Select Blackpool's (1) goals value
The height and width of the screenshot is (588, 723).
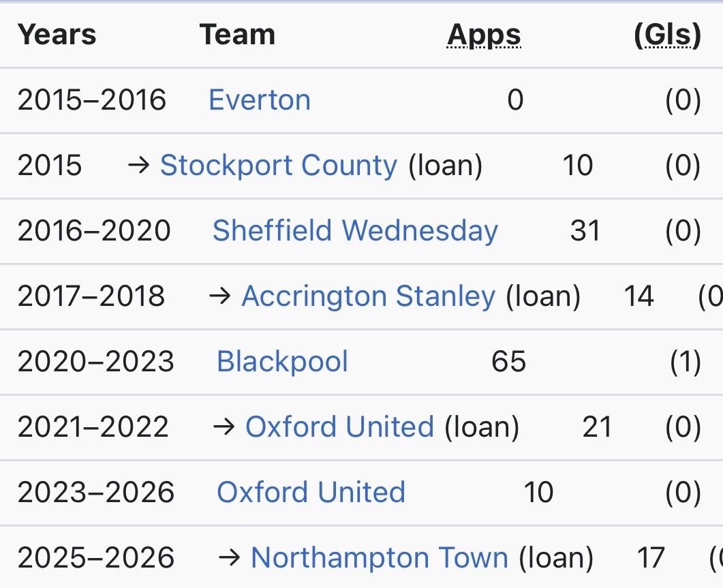(686, 362)
